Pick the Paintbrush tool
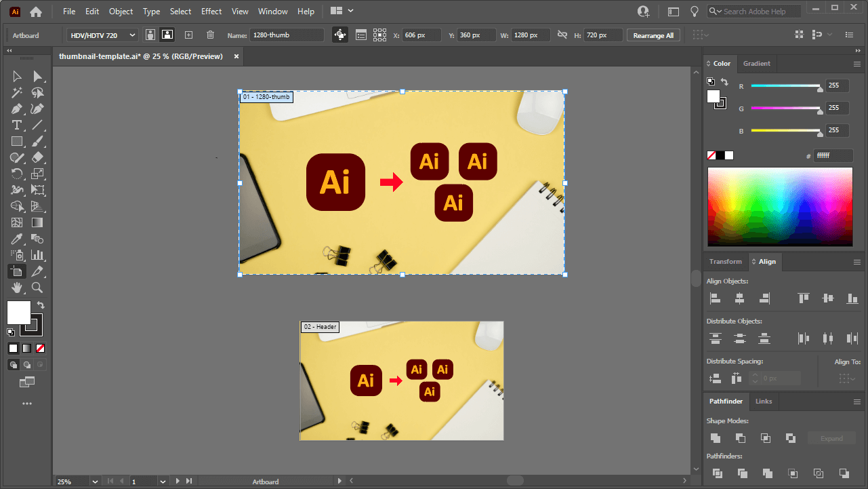868x489 pixels. [38, 141]
